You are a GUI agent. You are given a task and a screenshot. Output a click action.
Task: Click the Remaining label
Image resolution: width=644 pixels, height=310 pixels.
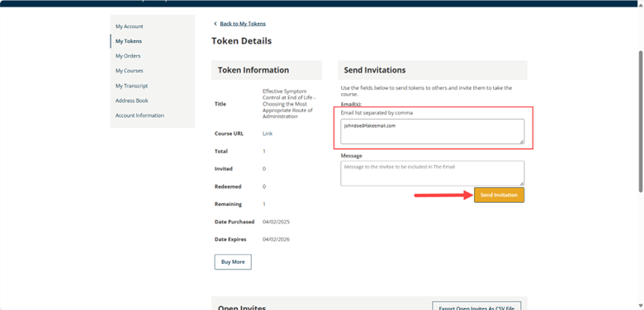228,204
